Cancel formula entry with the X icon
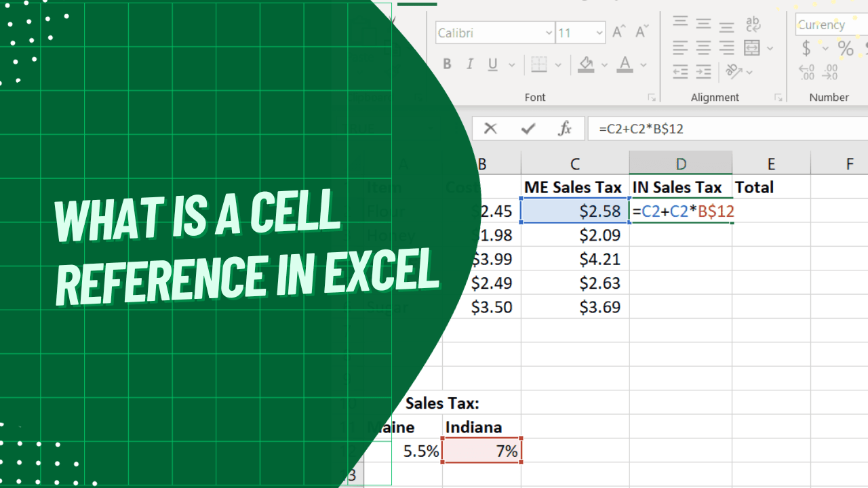The width and height of the screenshot is (868, 488). (x=490, y=128)
